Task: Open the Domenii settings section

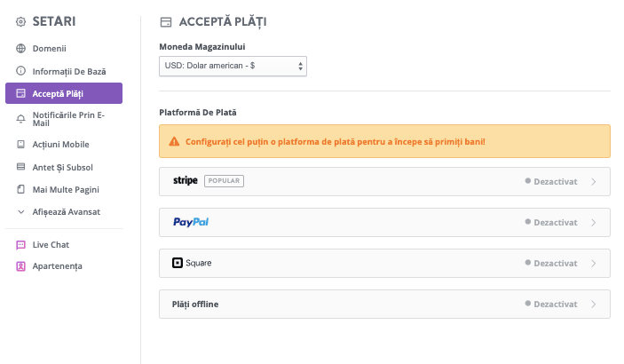Action: coord(50,48)
